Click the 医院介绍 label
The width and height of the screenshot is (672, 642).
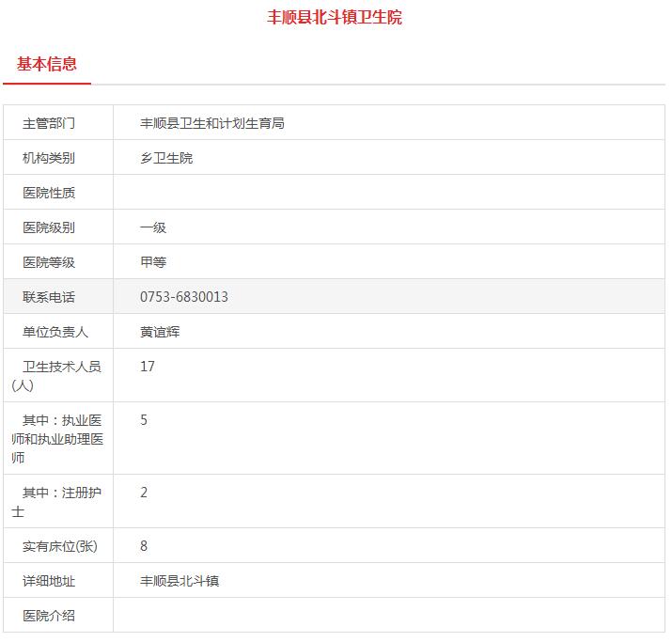pos(49,616)
